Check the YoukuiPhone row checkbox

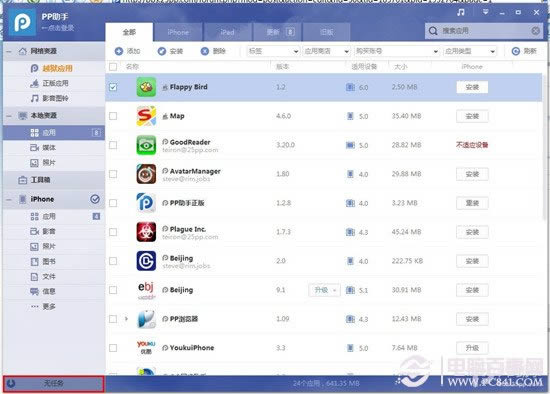(113, 348)
